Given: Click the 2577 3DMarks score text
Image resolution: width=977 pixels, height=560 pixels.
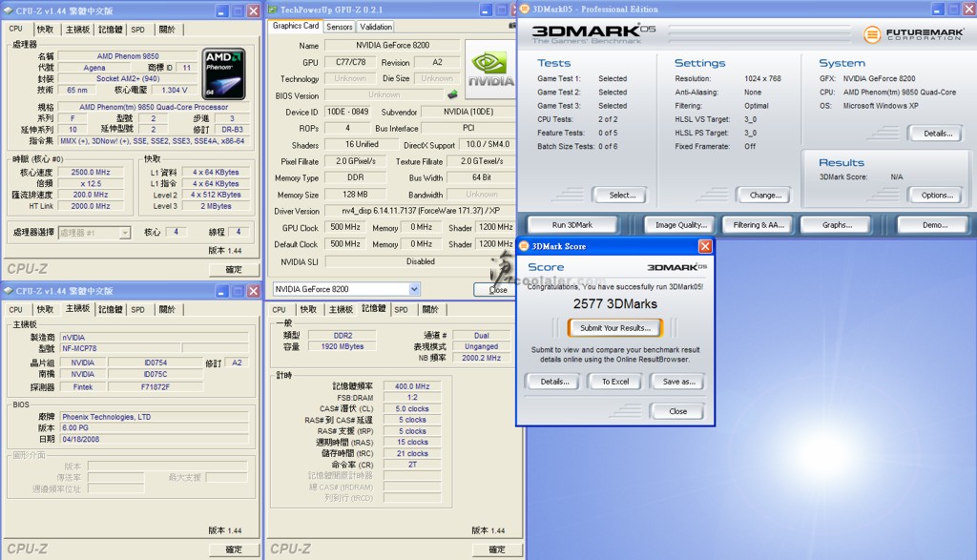Looking at the screenshot, I should coord(615,304).
